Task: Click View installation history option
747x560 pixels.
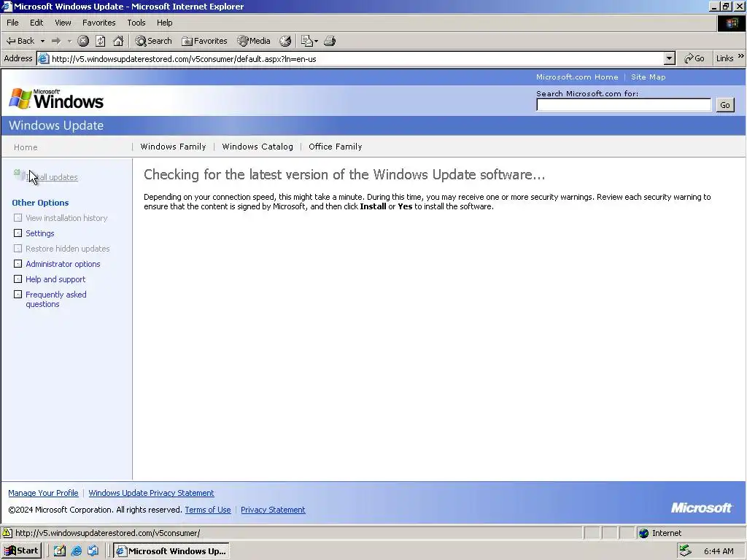Action: pyautogui.click(x=66, y=218)
